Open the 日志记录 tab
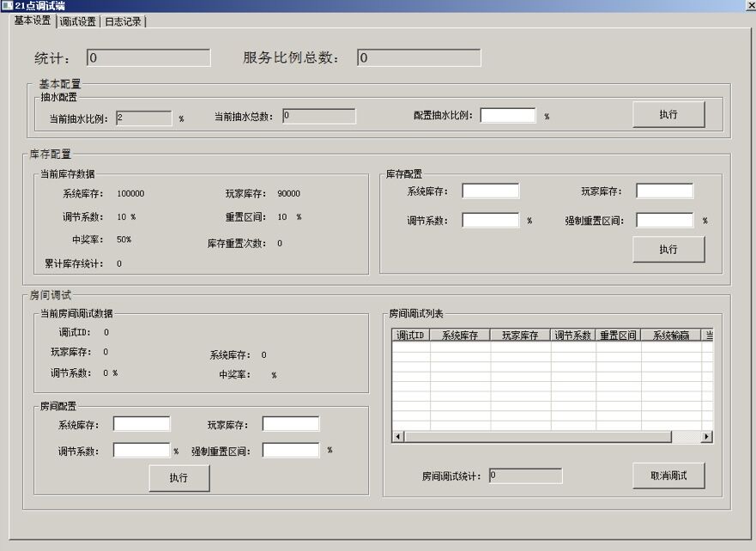The image size is (756, 551). (124, 21)
